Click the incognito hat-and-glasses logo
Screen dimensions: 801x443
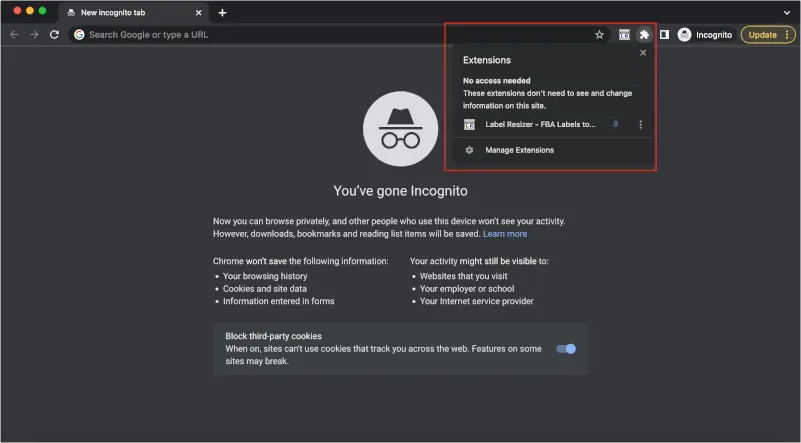pos(400,129)
